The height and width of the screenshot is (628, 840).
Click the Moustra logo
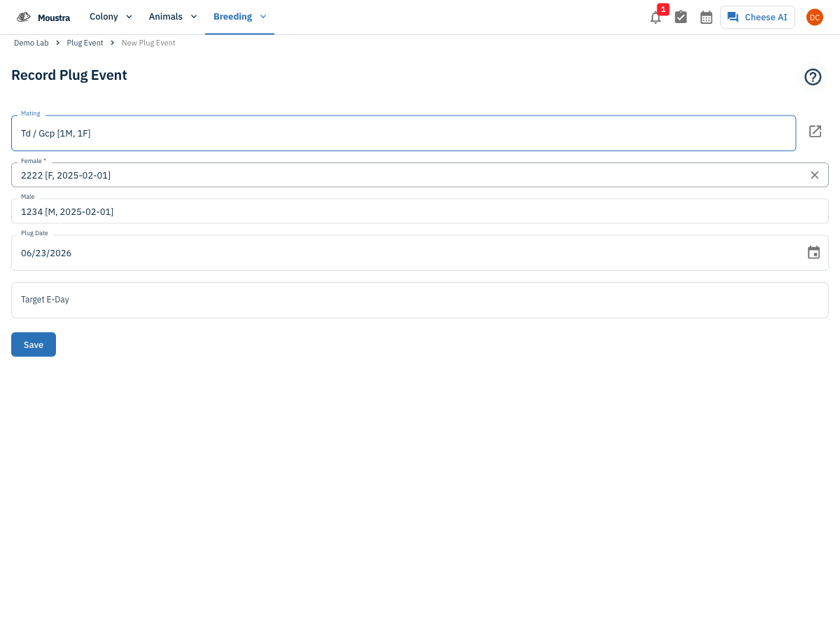pyautogui.click(x=43, y=18)
